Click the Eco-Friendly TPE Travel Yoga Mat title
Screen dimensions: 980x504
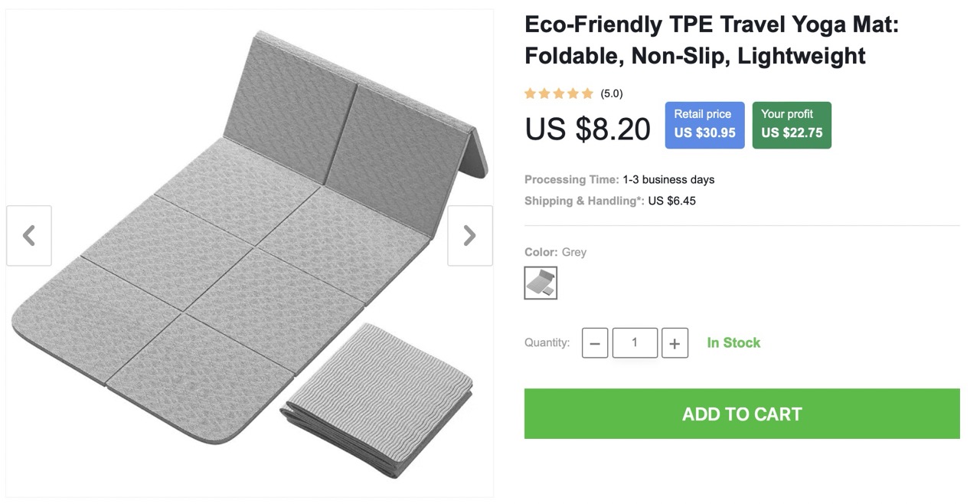[x=711, y=40]
